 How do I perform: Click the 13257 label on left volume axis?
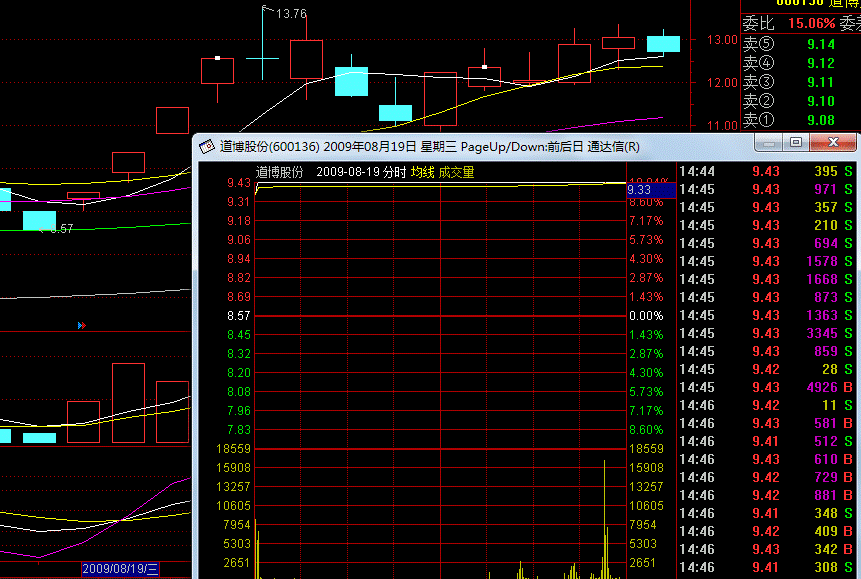(x=233, y=487)
